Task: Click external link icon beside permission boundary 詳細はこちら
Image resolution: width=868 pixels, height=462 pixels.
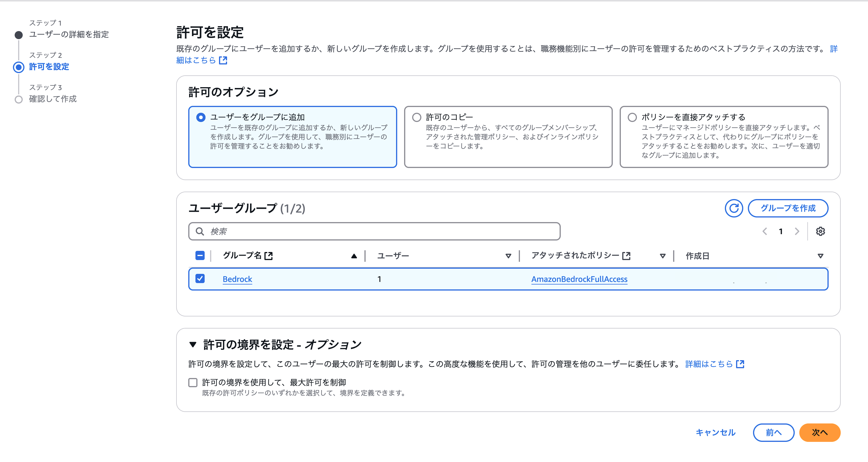Action: coord(740,364)
